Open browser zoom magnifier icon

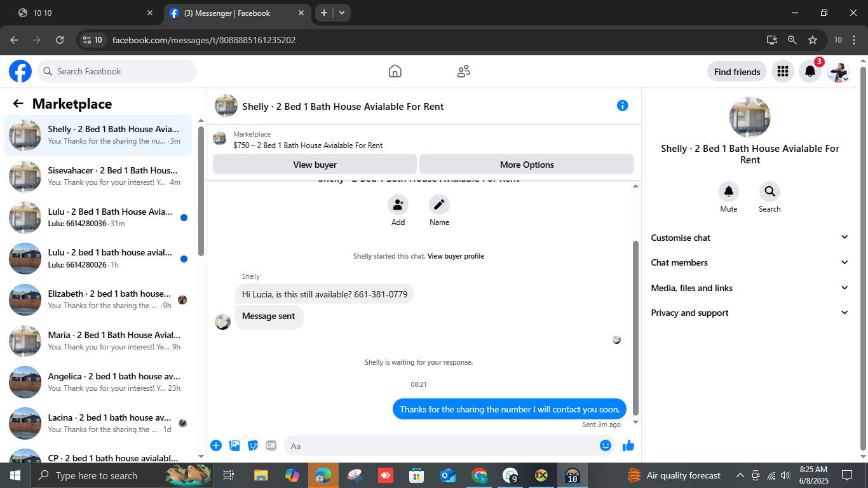[792, 40]
